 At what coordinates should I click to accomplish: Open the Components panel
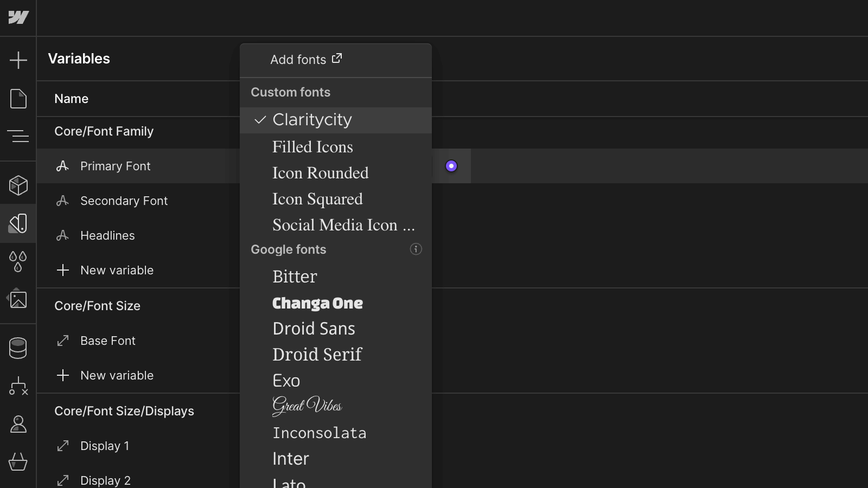click(x=18, y=185)
